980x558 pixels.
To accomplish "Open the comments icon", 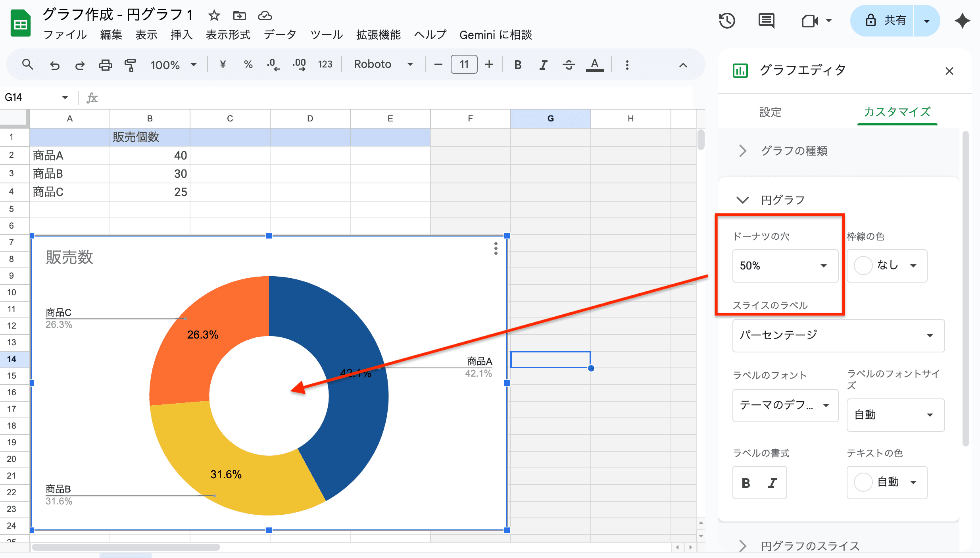I will coord(766,21).
